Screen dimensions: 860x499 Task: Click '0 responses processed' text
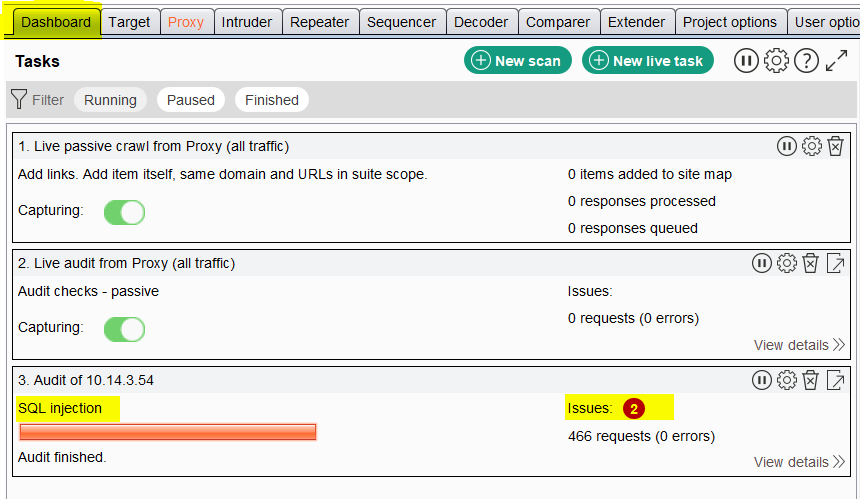pyautogui.click(x=642, y=201)
